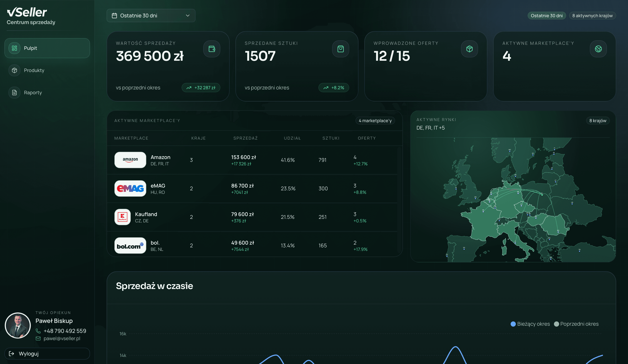Click Paweł Biskup's profile photo
Image resolution: width=628 pixels, height=364 pixels.
(x=17, y=326)
